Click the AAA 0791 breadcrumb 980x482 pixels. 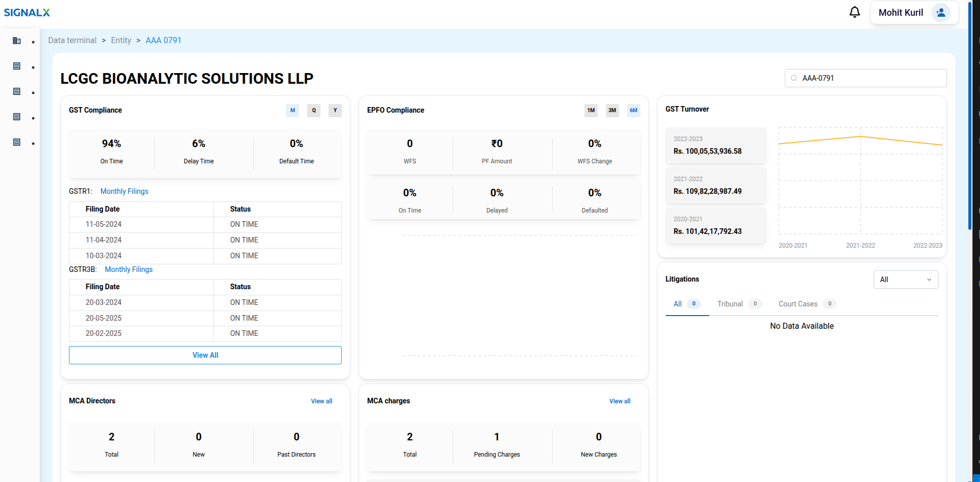(x=163, y=41)
